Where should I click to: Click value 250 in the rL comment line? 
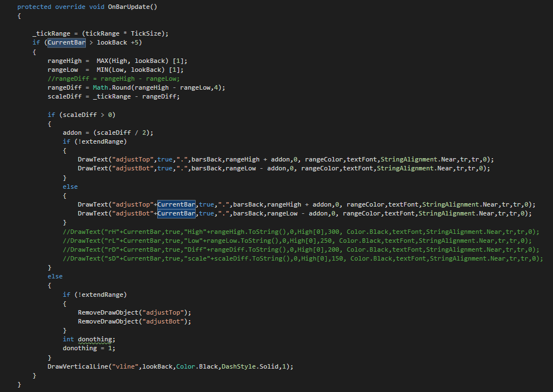(326, 241)
